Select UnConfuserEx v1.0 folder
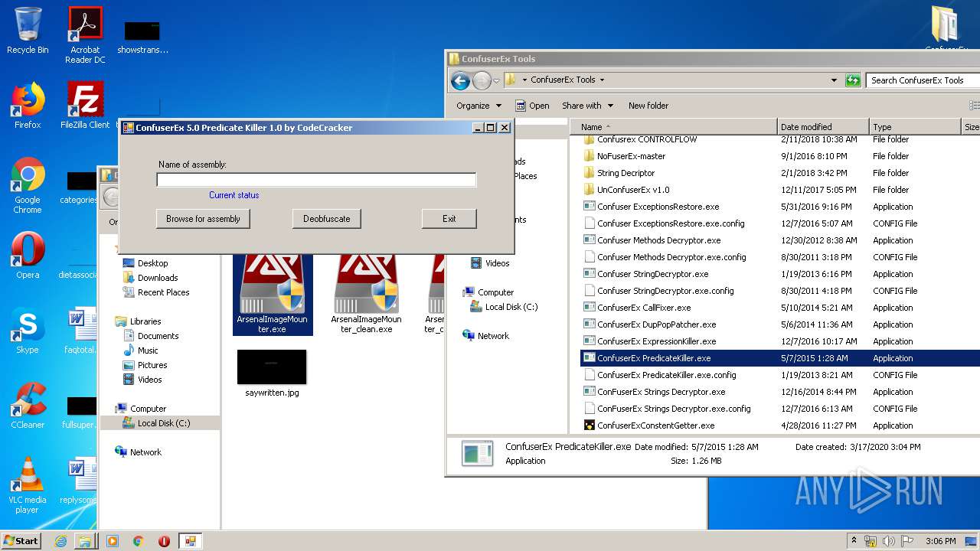 coord(632,190)
